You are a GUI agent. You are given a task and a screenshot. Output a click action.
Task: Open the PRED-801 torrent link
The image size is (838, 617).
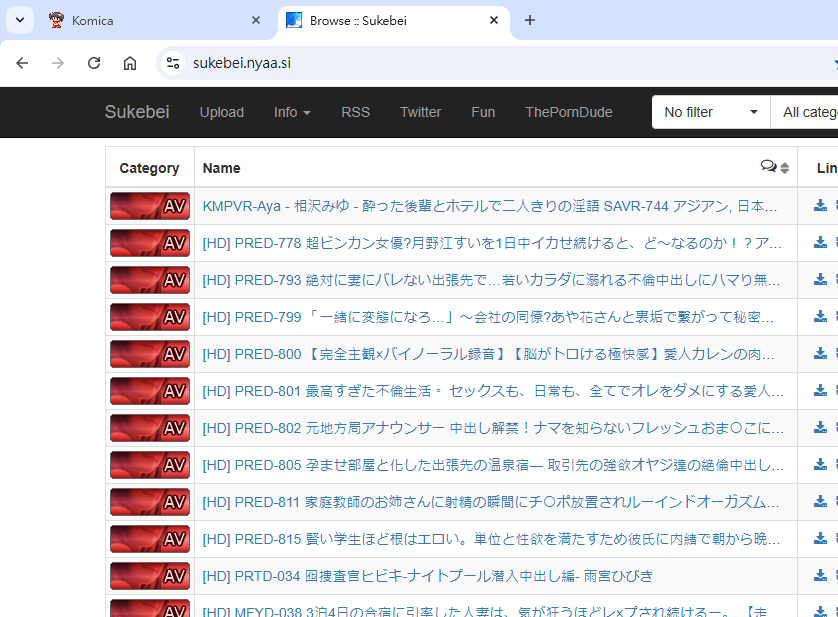493,391
